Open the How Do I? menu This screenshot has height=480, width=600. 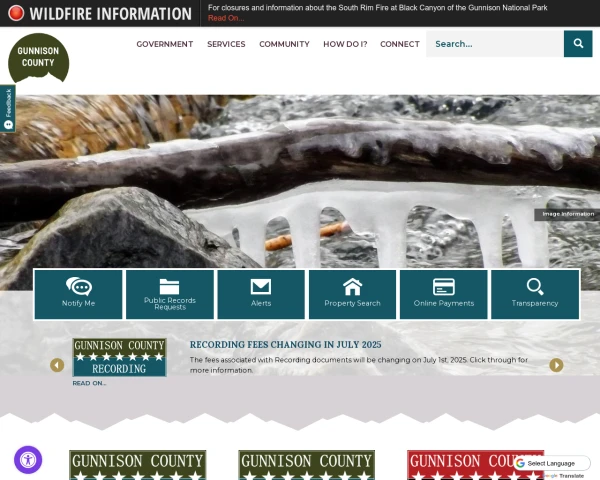(345, 44)
